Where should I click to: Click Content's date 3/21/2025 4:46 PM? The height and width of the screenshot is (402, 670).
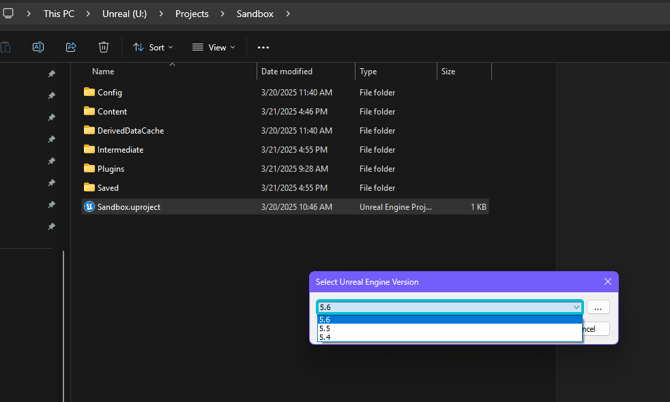pos(294,112)
